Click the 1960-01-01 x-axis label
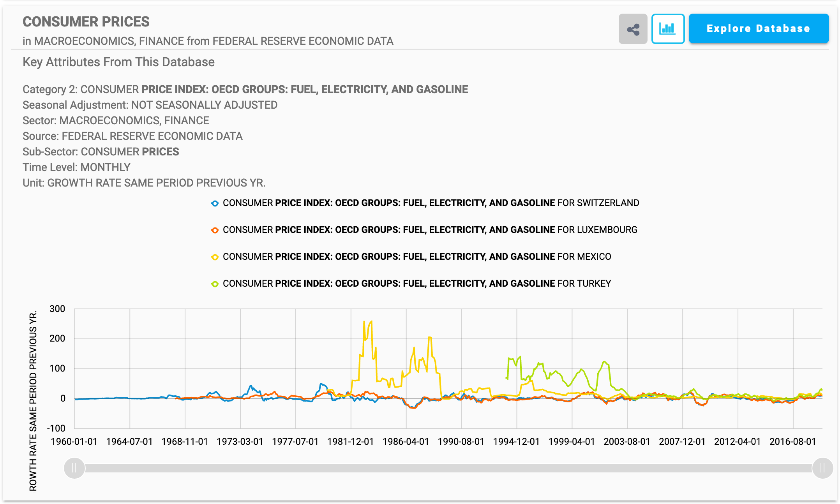 pos(74,442)
